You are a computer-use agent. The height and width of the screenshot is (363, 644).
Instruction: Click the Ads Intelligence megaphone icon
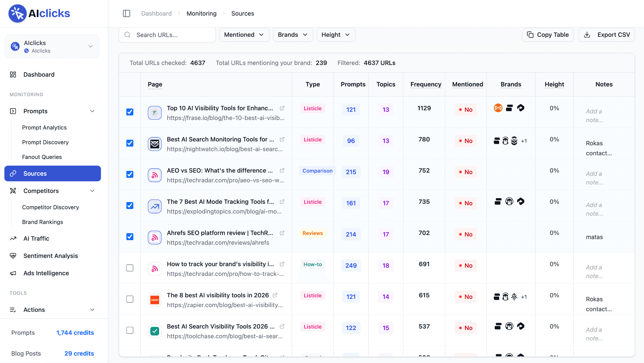pyautogui.click(x=13, y=273)
